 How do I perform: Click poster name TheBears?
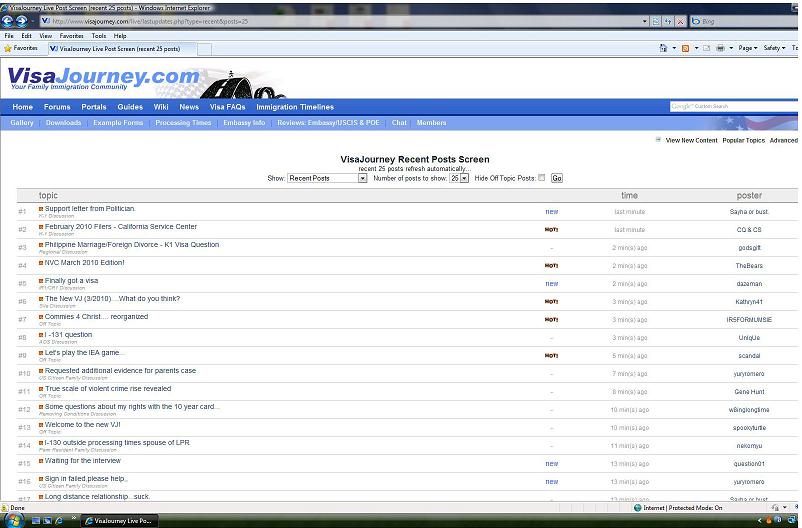tap(749, 266)
